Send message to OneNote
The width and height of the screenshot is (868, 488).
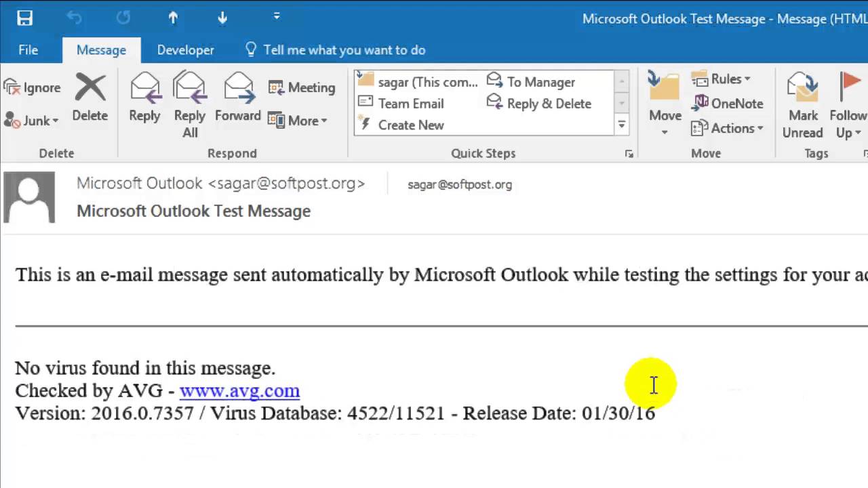point(728,103)
